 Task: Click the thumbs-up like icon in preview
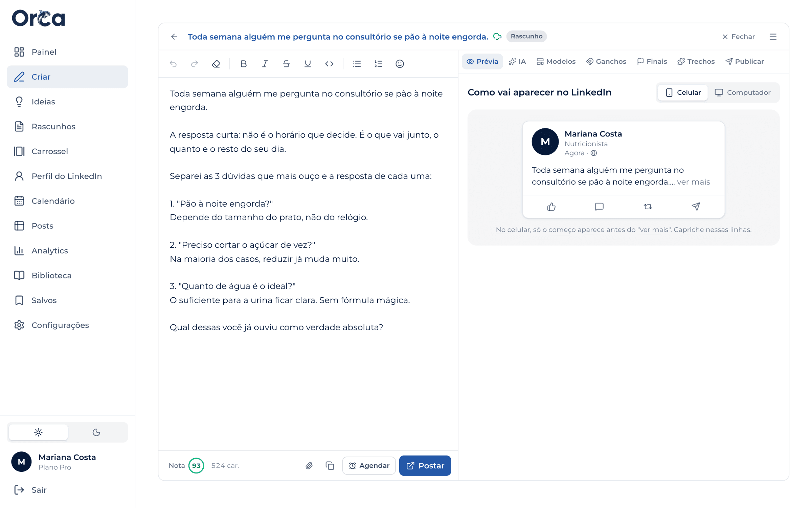[x=551, y=207]
